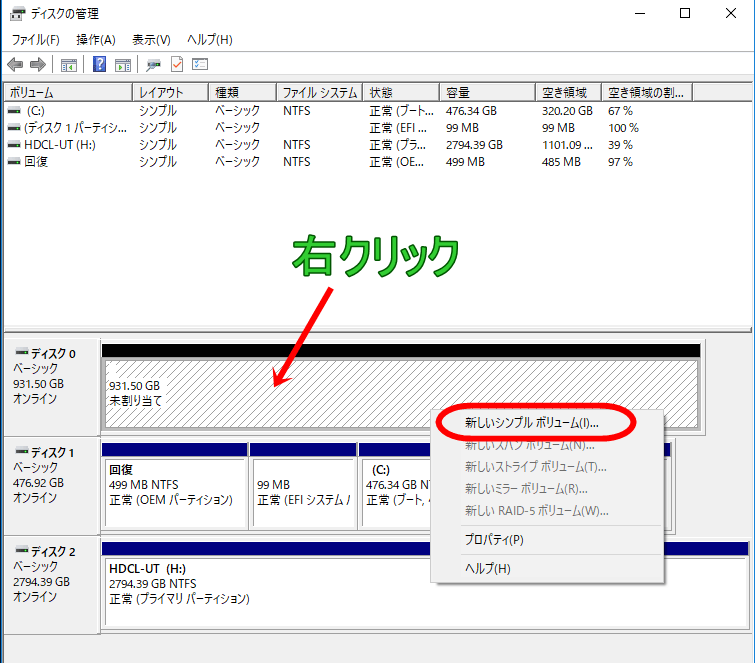Screen dimensions: 755x663
Task: Sort by the 空き領域 column header
Action: (568, 92)
